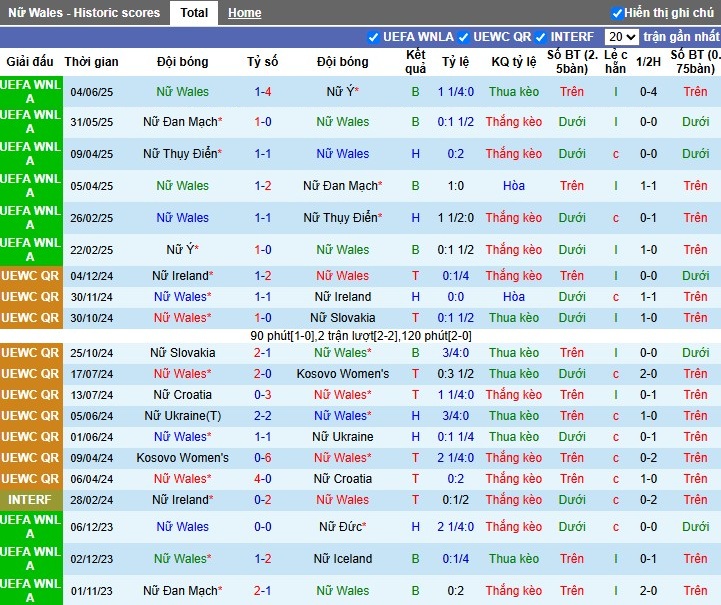Uncheck the UEWC QR filter checkbox
The width and height of the screenshot is (721, 605).
(464, 37)
